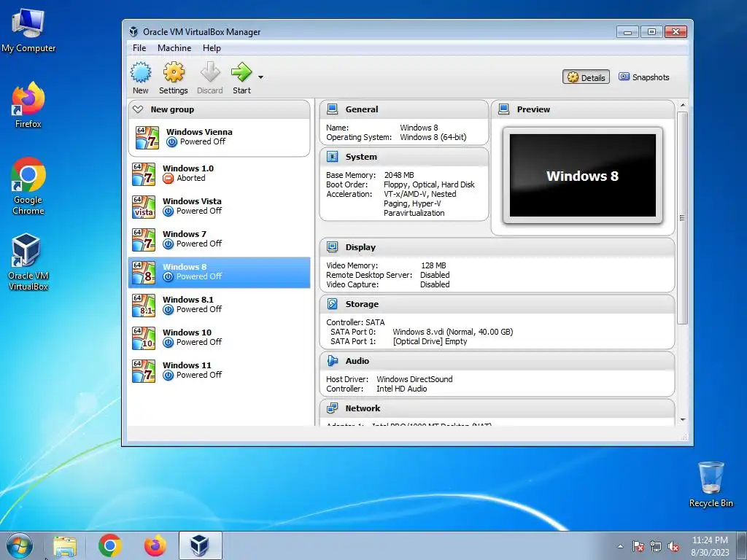The width and height of the screenshot is (747, 560).
Task: Click the Network section icon
Action: (x=332, y=408)
